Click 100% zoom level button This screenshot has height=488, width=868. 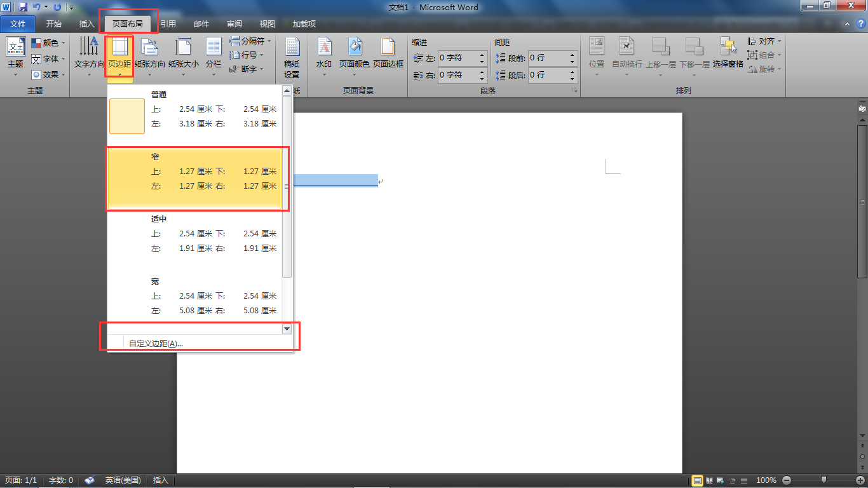coord(766,480)
